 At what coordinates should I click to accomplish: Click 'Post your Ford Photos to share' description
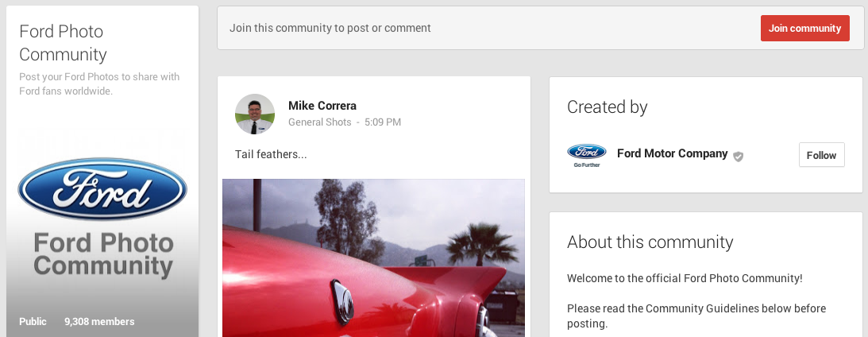point(99,83)
